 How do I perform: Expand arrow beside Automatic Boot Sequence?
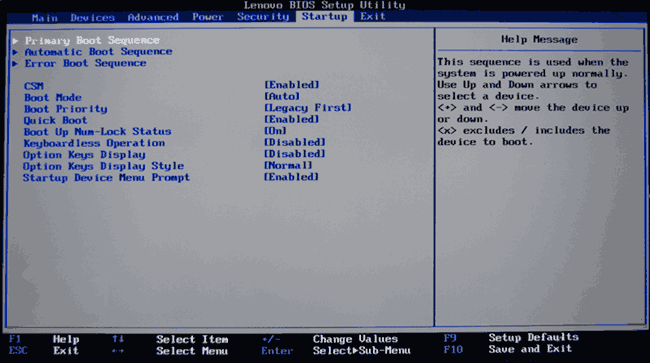[x=15, y=52]
